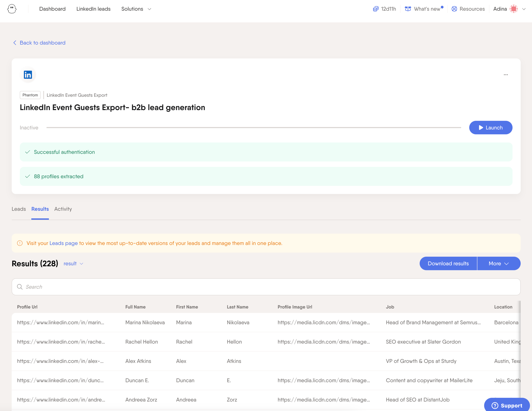This screenshot has height=411, width=532.
Task: Click Rachel Hellon's profile image URL cell
Action: point(324,342)
